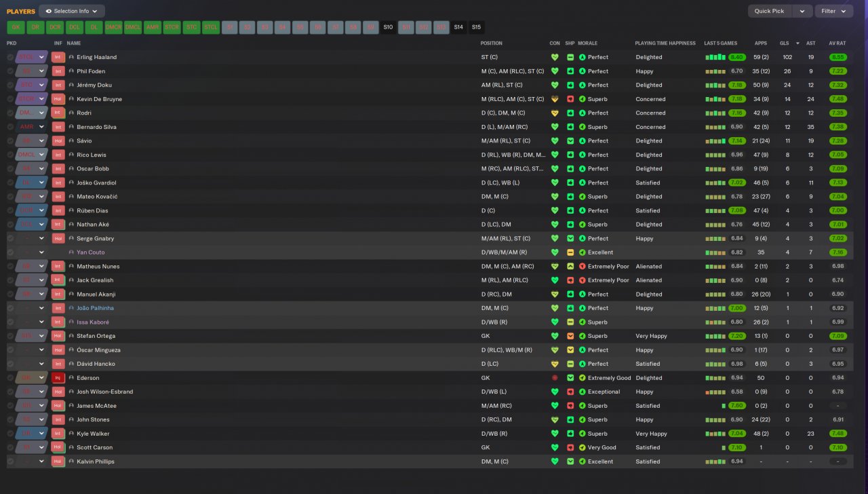Click Erling Haaland's green condition heart

(x=555, y=57)
